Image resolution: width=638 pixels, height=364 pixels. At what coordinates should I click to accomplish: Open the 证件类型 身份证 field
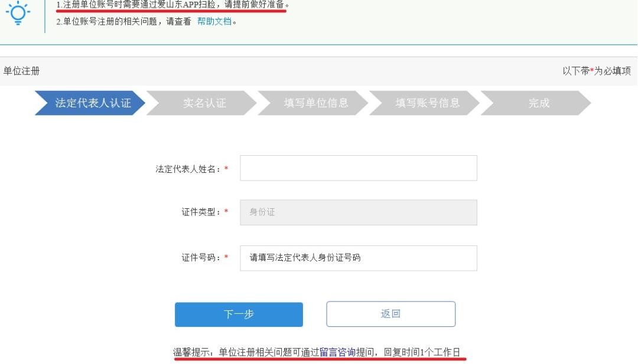tap(359, 212)
